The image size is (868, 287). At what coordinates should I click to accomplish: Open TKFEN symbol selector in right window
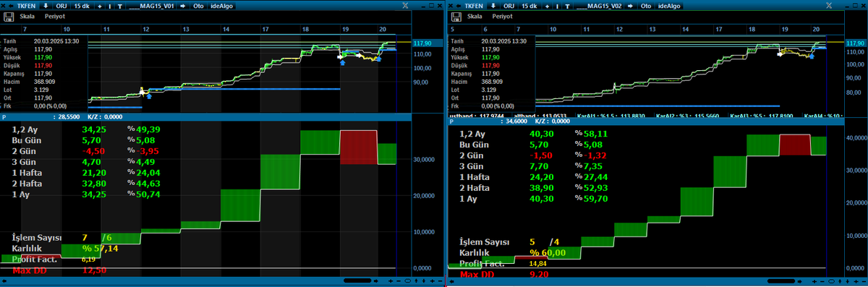coord(474,6)
